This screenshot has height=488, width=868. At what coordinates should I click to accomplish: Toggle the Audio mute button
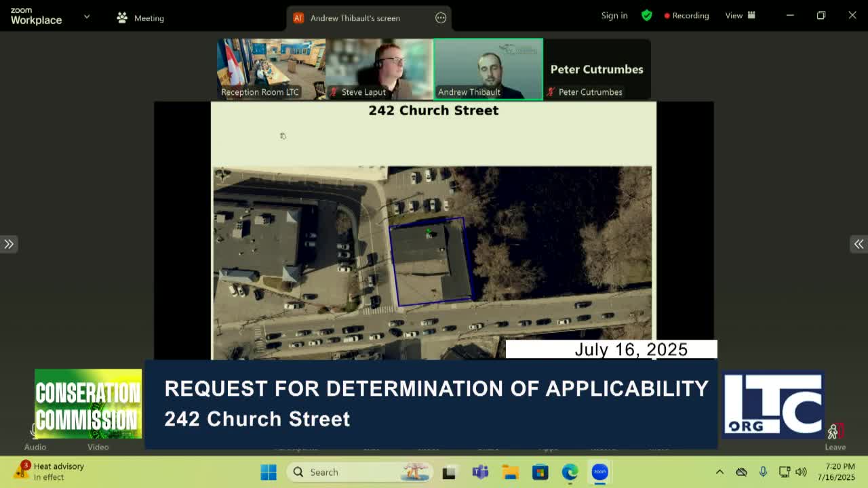pyautogui.click(x=35, y=437)
